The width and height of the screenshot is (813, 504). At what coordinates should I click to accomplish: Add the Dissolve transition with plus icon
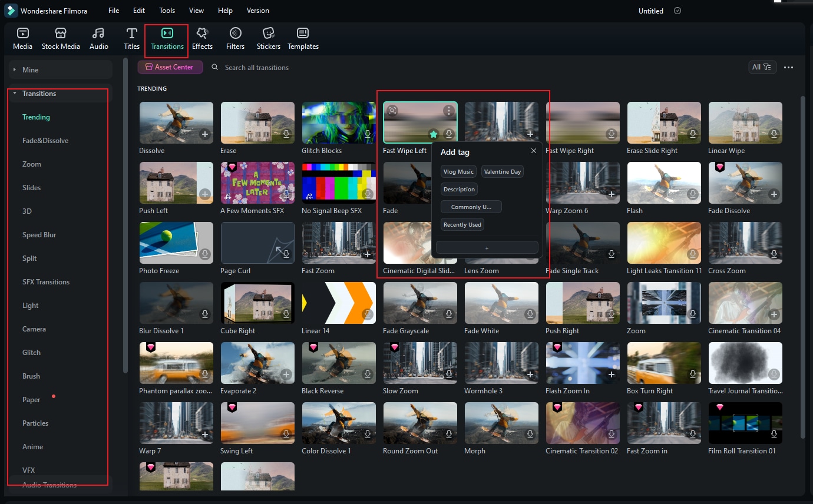[205, 134]
